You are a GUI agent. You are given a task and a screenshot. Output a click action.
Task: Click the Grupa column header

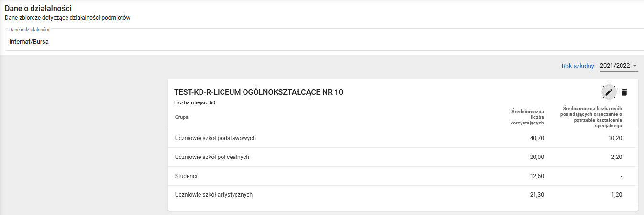(182, 116)
